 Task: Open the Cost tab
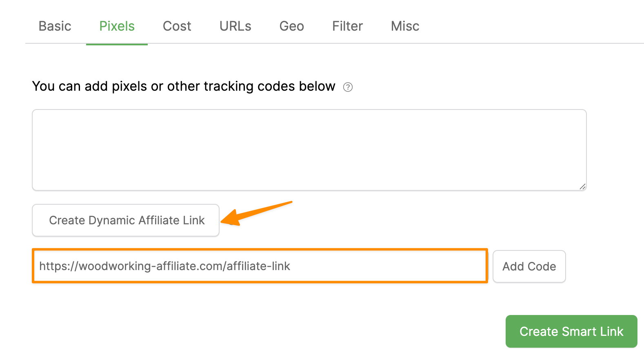click(177, 26)
